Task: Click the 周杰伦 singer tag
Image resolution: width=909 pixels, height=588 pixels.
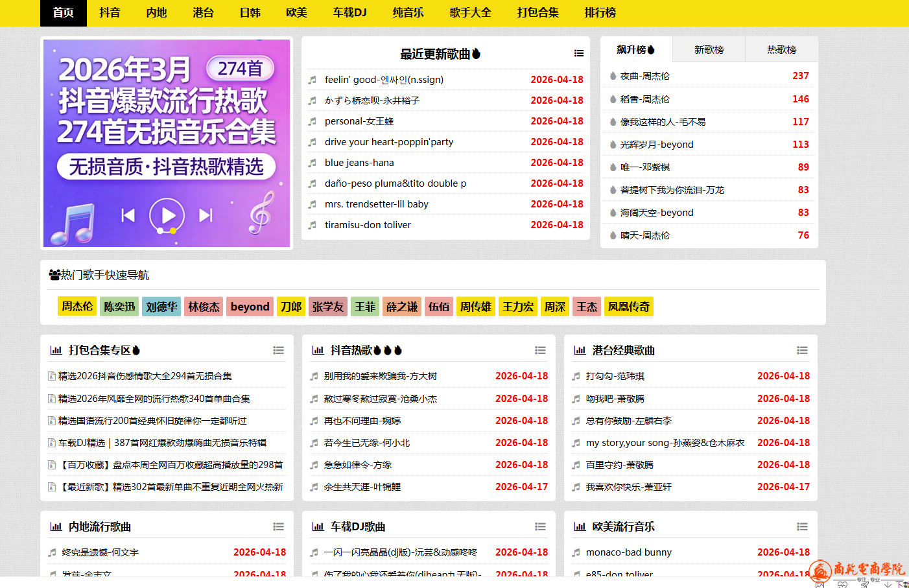Action: tap(77, 307)
